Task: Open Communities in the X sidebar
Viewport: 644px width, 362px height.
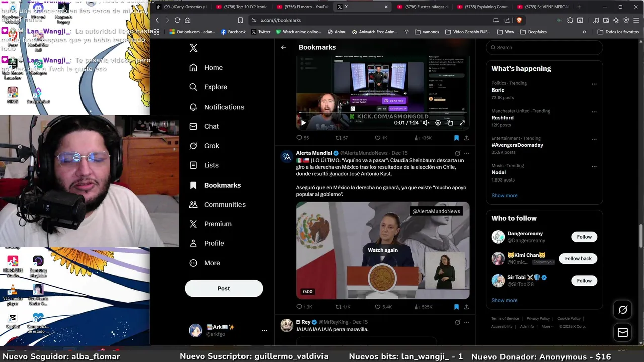Action: (217, 204)
